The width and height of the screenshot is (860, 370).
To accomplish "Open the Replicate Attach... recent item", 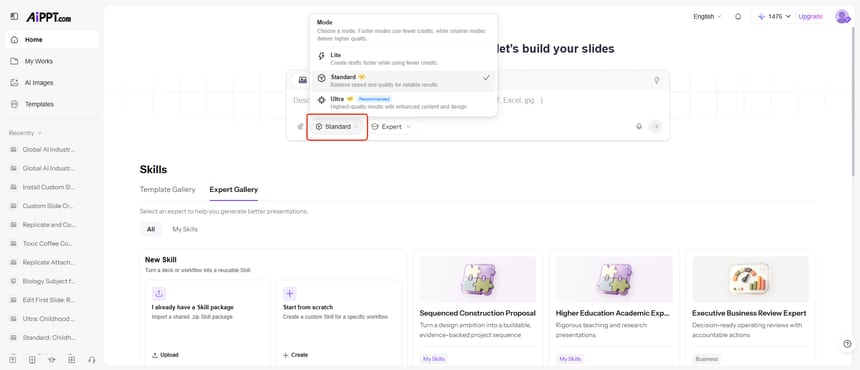I will click(48, 262).
